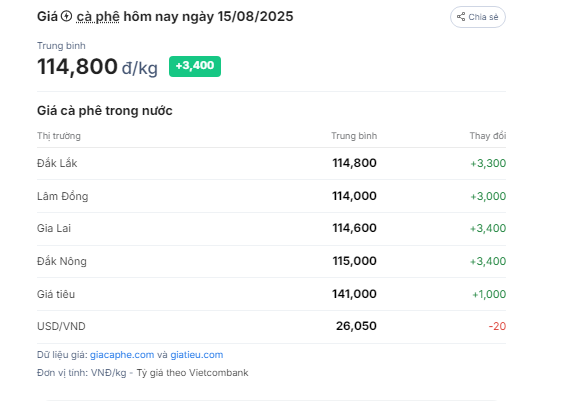Select the Gia Lai market row

point(271,229)
